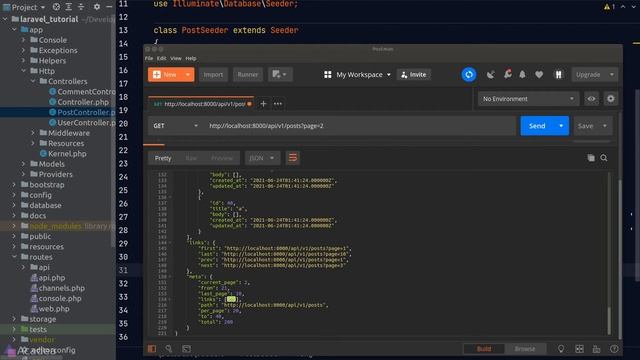This screenshot has width=640, height=360.
Task: Select Preview response view tab
Action: point(222,158)
